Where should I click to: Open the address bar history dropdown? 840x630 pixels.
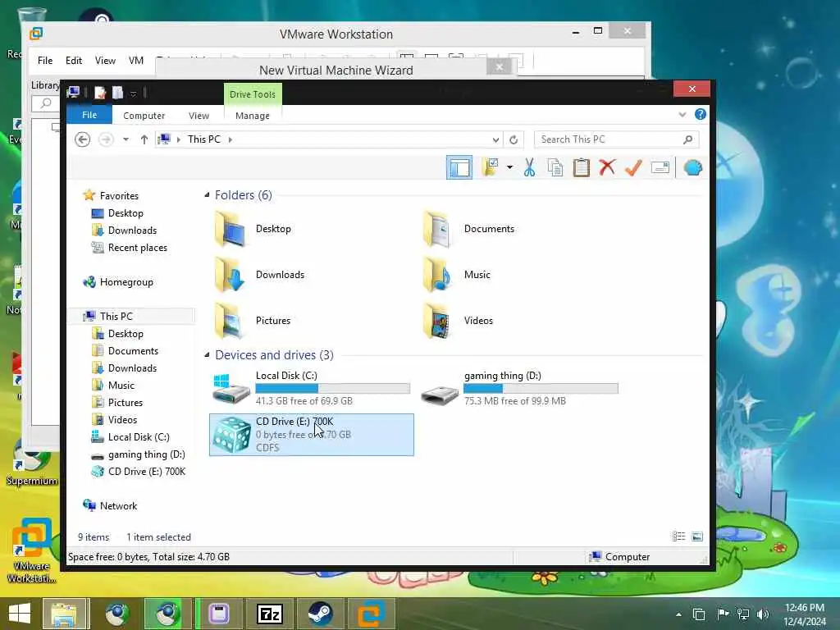pyautogui.click(x=495, y=139)
